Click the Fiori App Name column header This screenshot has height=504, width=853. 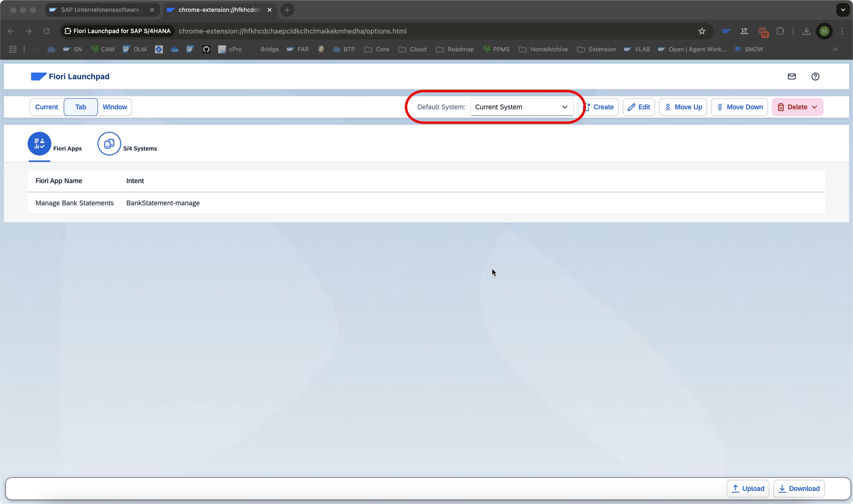click(59, 181)
